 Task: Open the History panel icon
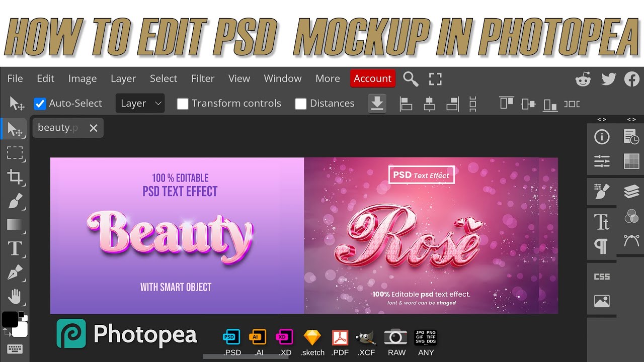[x=631, y=137]
